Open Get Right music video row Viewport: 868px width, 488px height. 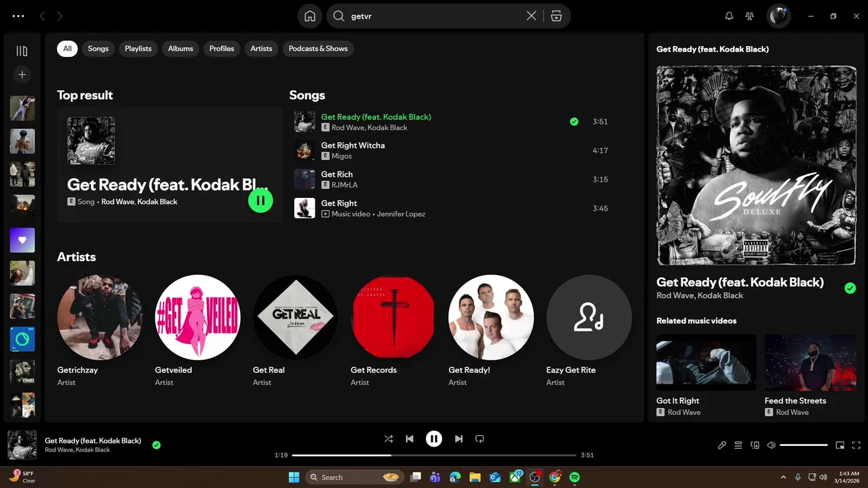click(x=452, y=208)
